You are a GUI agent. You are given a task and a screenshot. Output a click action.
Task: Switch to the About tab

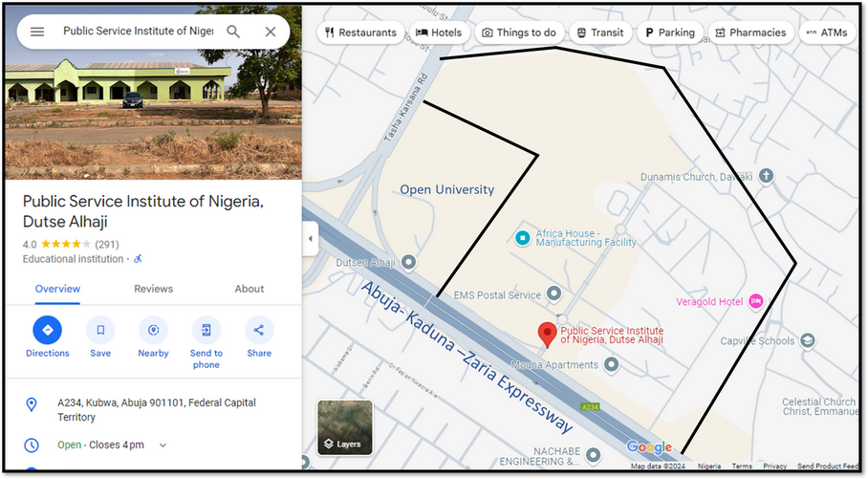point(250,289)
